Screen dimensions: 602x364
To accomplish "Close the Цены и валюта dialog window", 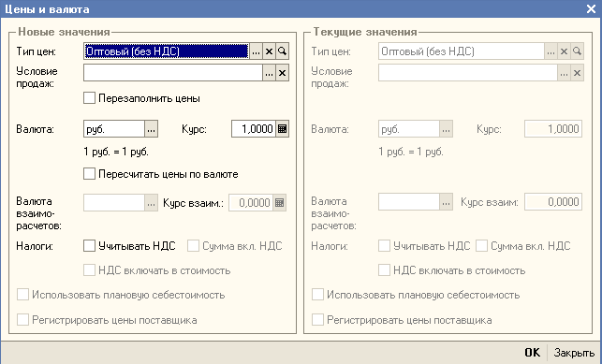I will click(592, 8).
